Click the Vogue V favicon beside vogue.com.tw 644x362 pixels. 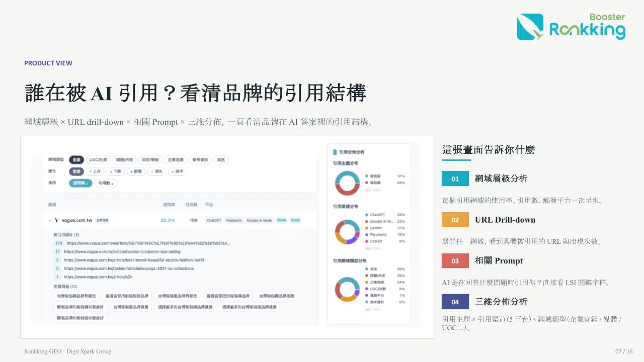(57, 220)
